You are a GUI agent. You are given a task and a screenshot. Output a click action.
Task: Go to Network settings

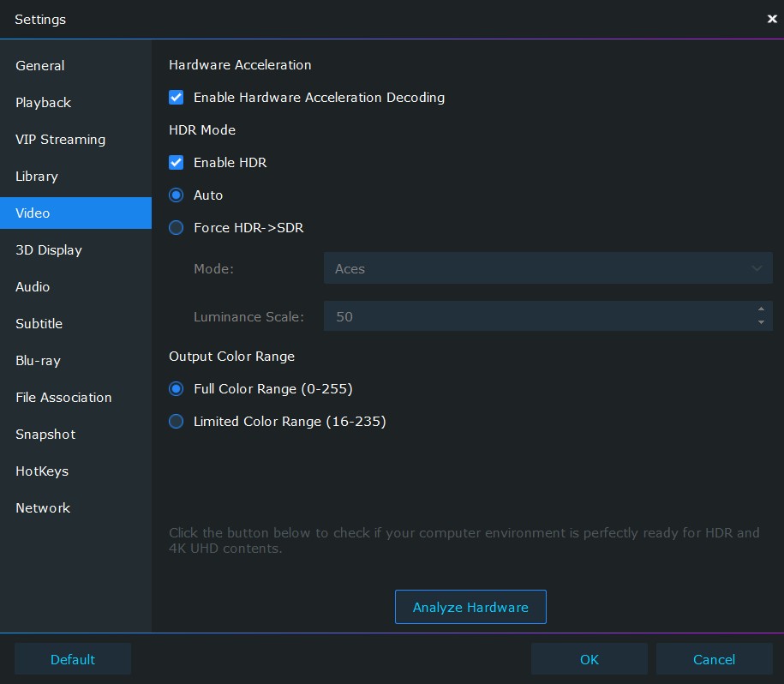[x=75, y=508]
